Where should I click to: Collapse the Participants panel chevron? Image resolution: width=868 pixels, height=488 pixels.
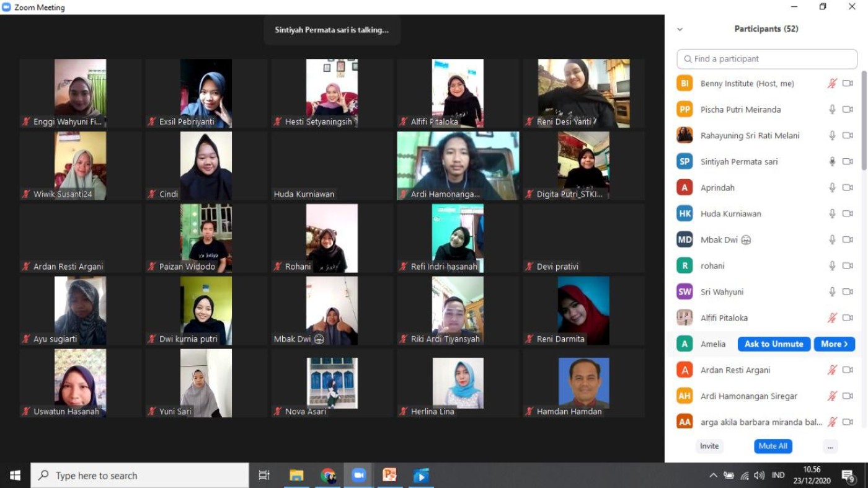[x=680, y=29]
